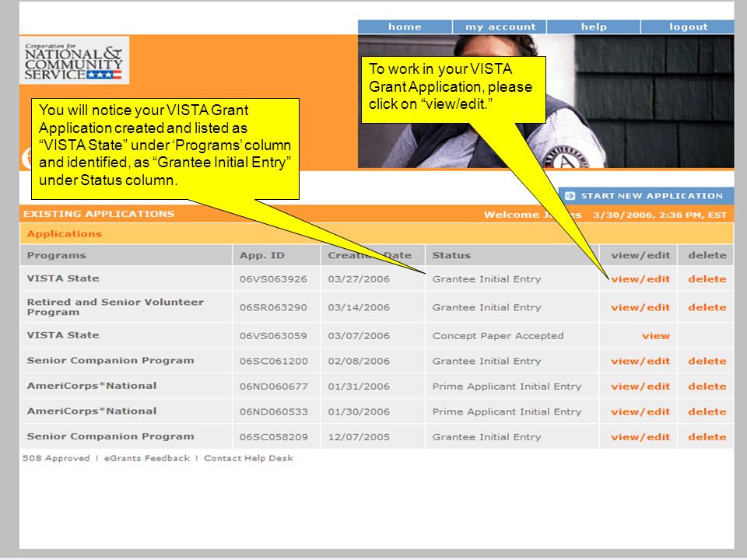Delete application 06VS063926
Screen dimensions: 747x560
click(707, 279)
